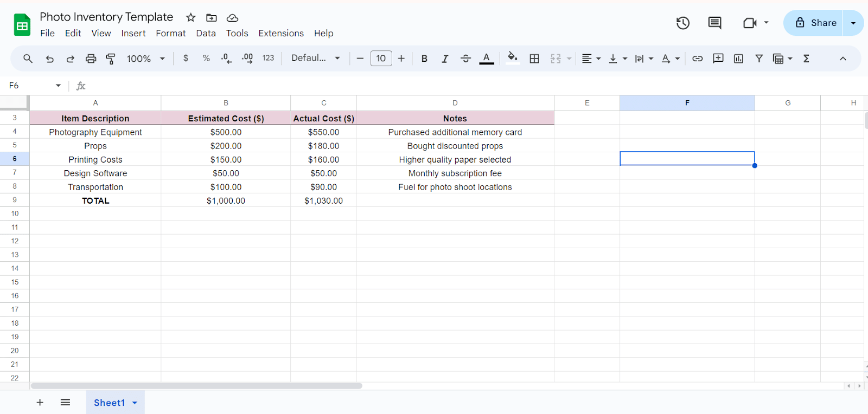
Task: Click the borders icon
Action: click(x=534, y=59)
